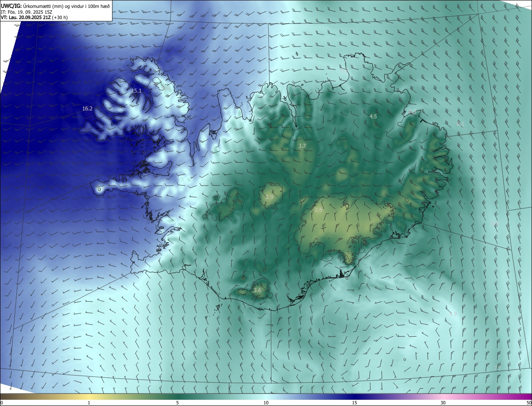
Task: Click the 5 tick on the colour scale
Action: click(x=177, y=403)
